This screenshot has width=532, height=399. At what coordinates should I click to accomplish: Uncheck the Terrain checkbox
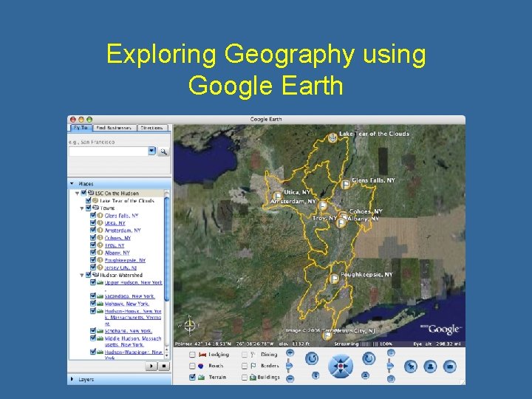click(192, 378)
